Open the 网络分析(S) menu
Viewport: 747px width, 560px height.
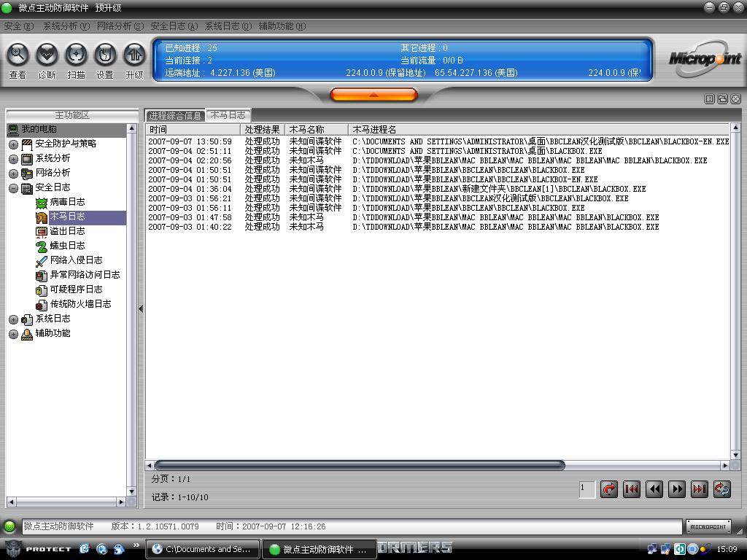click(120, 26)
